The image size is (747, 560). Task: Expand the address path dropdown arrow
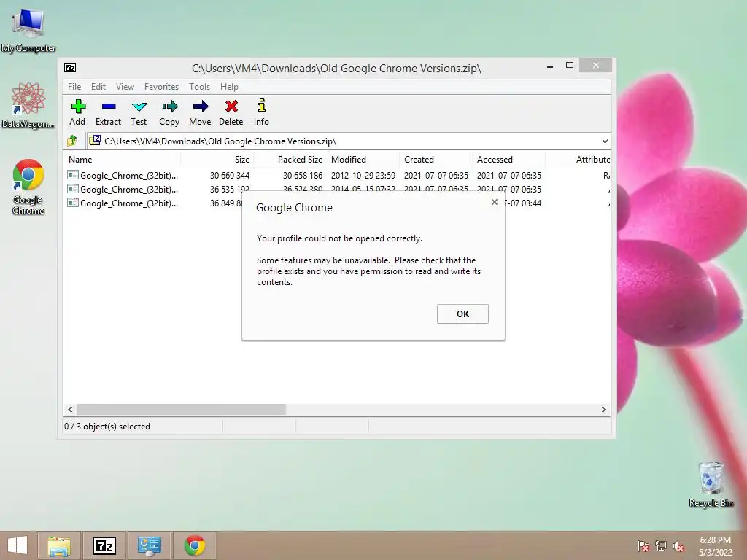[605, 141]
